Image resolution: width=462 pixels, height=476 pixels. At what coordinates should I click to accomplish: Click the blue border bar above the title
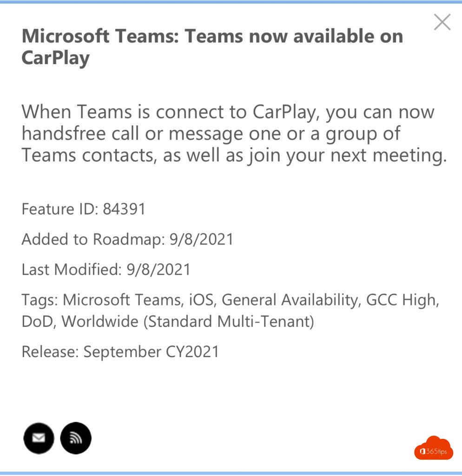231,2
